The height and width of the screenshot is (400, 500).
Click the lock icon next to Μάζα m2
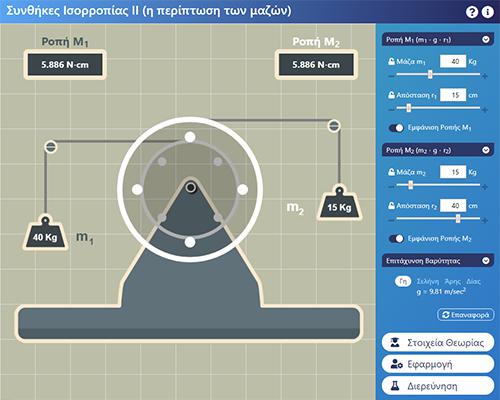click(391, 172)
